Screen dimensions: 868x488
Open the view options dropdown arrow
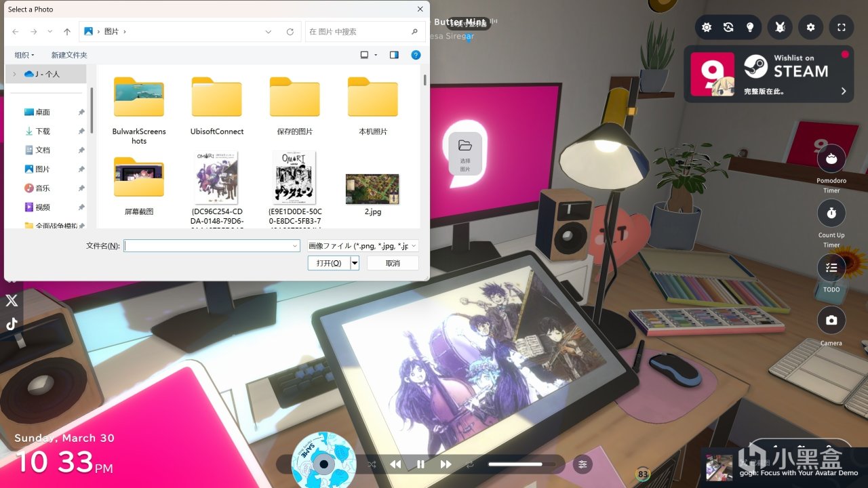(375, 55)
